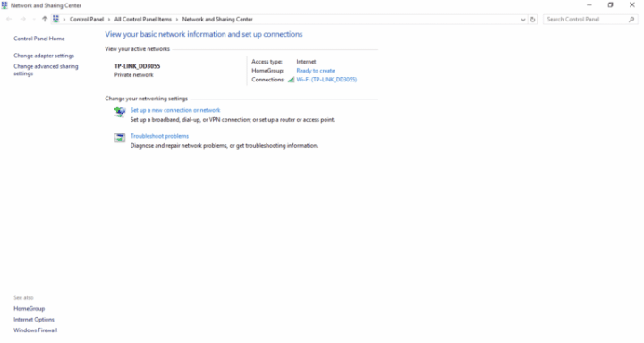Click the Troubleshoot problems icon
This screenshot has height=343, width=644.
[x=120, y=138]
